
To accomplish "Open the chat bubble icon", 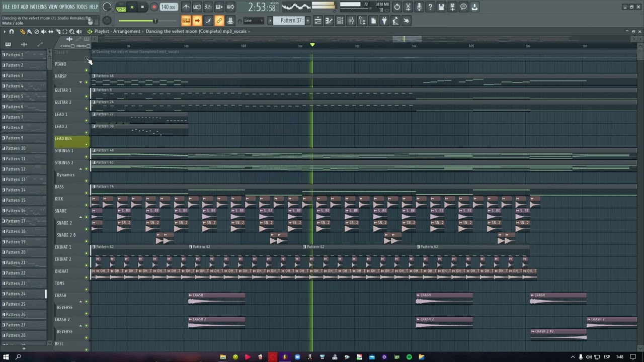I will click(x=463, y=7).
